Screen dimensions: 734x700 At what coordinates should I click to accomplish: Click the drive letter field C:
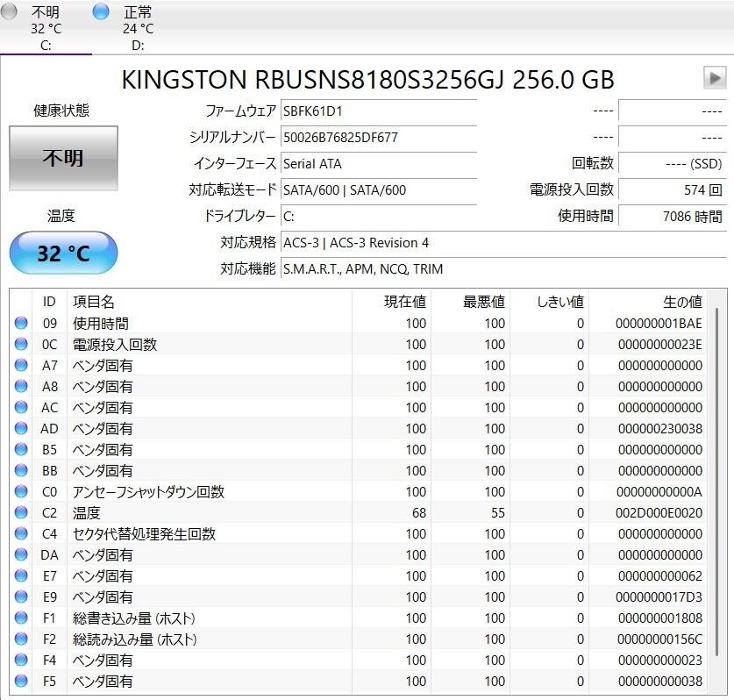(x=379, y=217)
